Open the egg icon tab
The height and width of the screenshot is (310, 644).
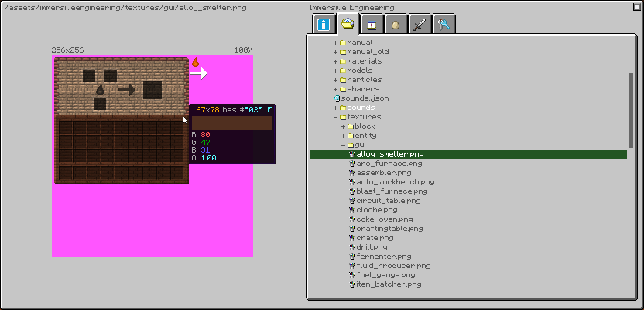coord(396,25)
